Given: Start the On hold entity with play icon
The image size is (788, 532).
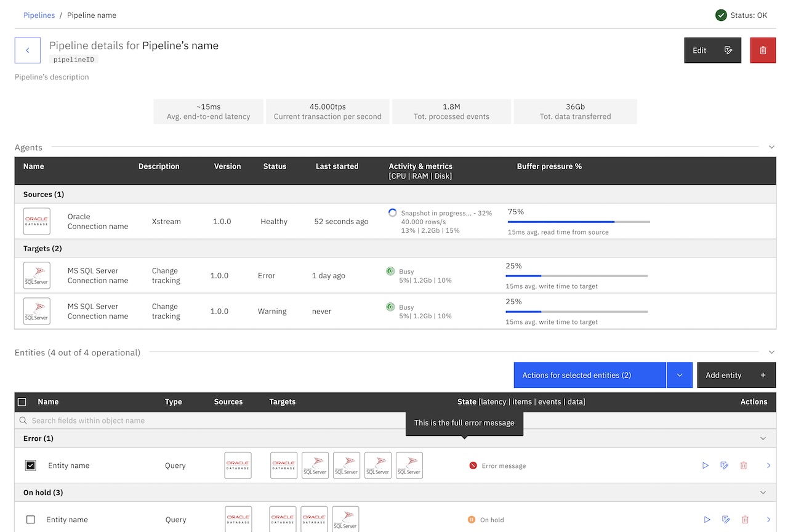Looking at the screenshot, I should [707, 520].
